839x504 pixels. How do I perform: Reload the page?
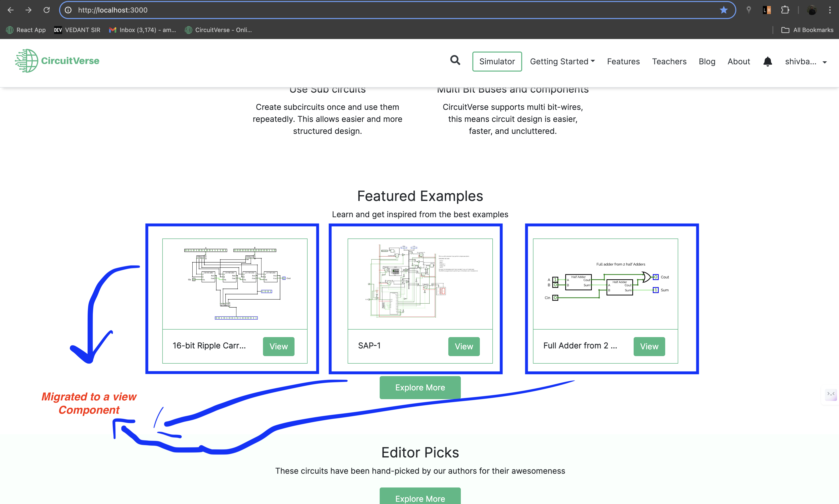[47, 10]
